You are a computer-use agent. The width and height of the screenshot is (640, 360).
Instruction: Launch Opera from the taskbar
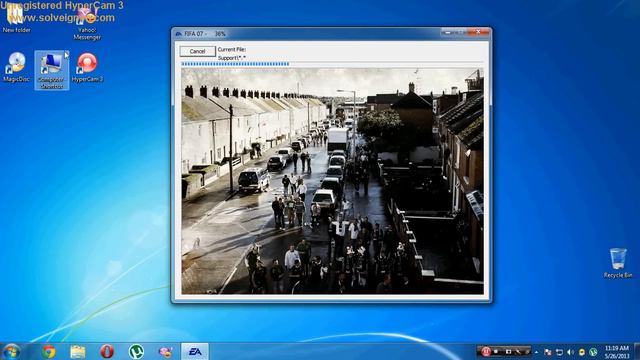107,351
